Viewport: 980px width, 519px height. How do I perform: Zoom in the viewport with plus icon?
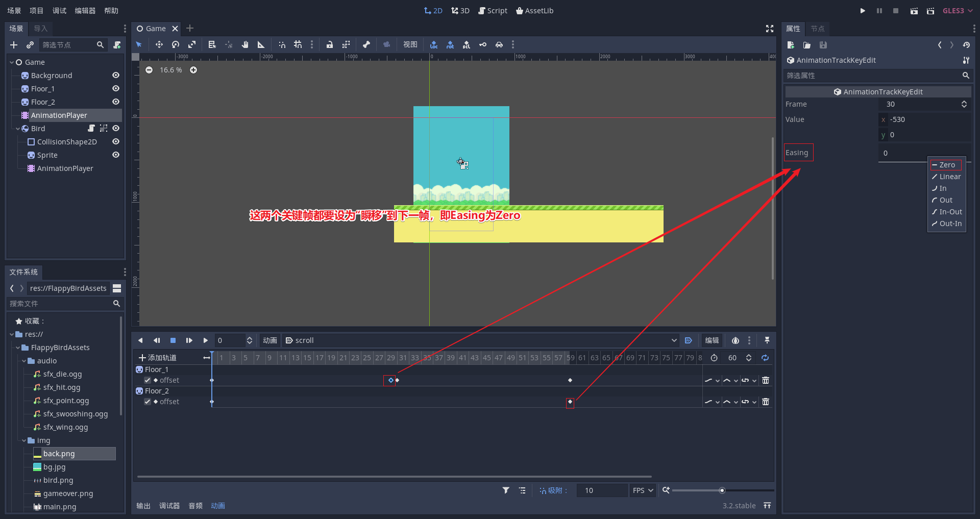193,70
